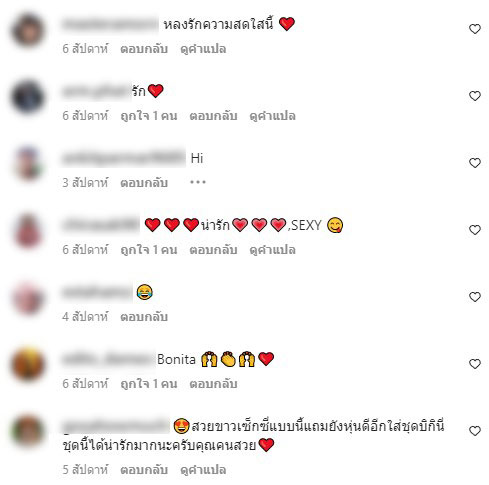
Task: View translation of the 'หลงรักความสดใสนี้' comment
Action: pos(203,49)
